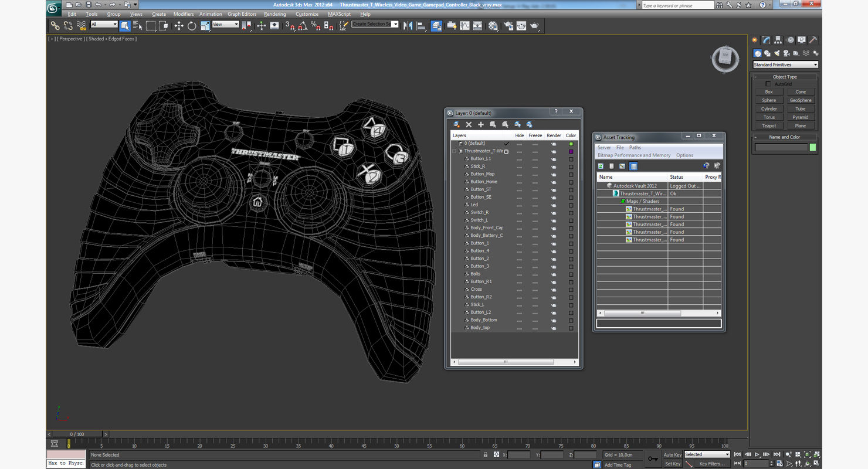Toggle the AutoGrid checkbox

click(x=768, y=84)
